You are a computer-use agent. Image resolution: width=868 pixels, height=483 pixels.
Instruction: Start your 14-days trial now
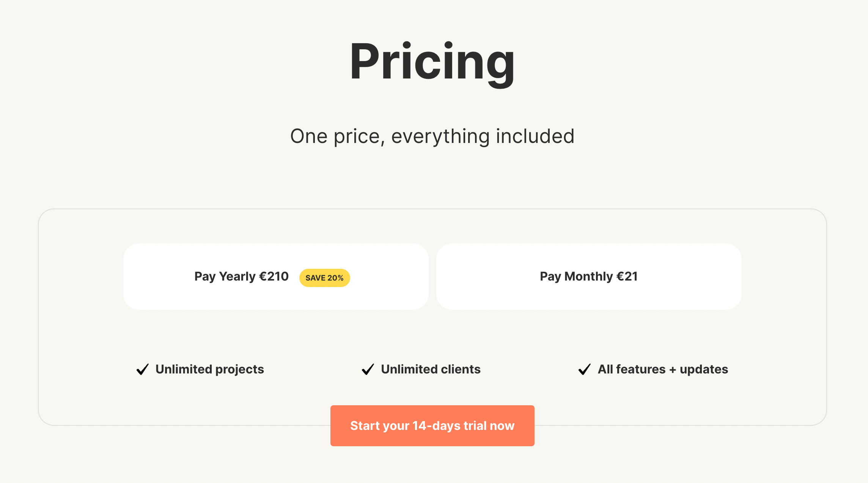432,426
